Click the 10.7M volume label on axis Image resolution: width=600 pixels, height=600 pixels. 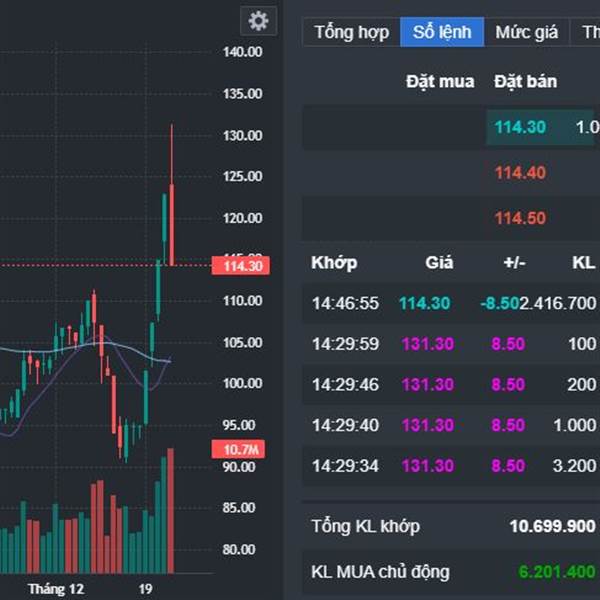[x=238, y=450]
